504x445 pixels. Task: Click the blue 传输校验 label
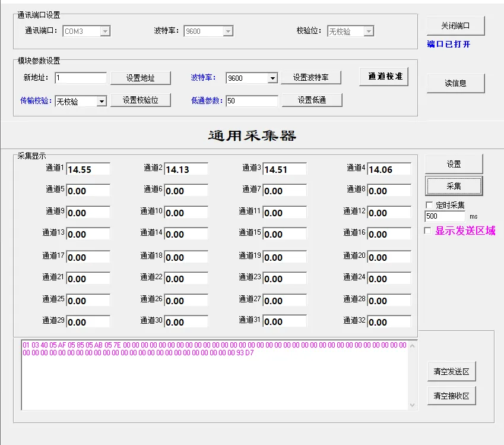36,101
